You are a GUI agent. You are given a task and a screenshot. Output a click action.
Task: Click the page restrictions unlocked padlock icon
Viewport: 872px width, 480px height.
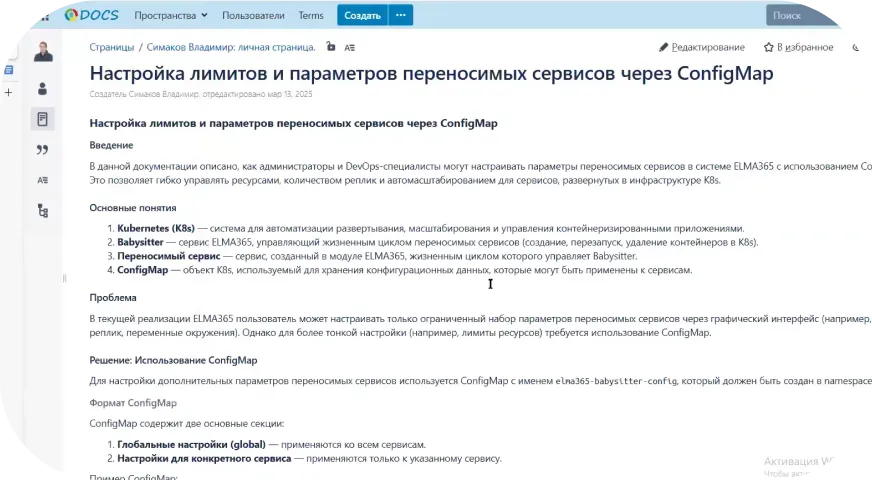point(331,47)
